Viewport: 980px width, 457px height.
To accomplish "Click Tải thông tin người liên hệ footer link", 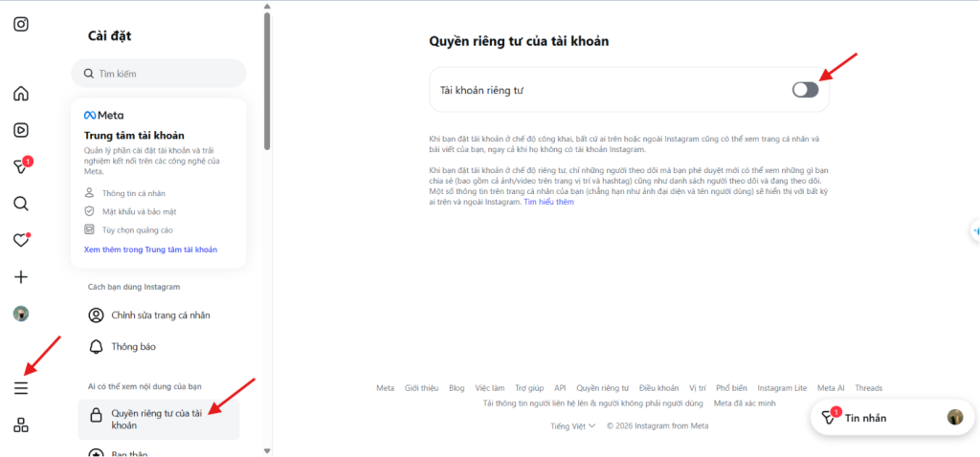I will 593,403.
